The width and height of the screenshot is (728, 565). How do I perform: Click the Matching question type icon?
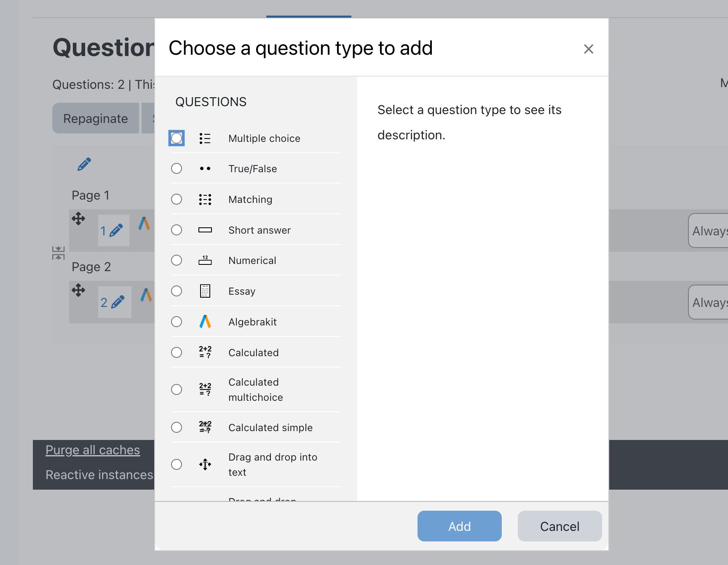coord(205,199)
